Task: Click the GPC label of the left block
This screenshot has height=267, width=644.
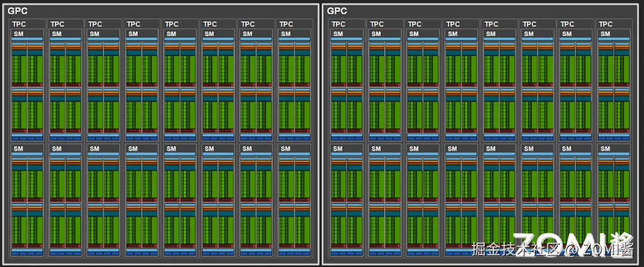Action: [18, 11]
